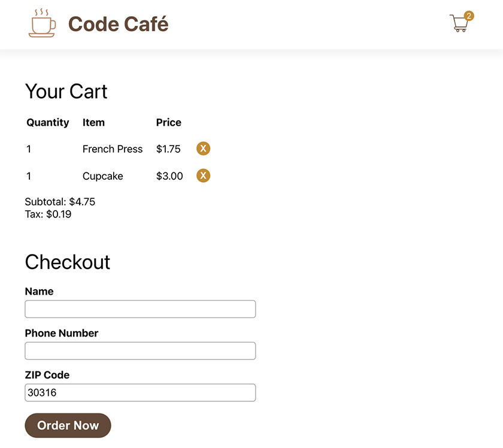Click the Checkout section heading
The width and height of the screenshot is (503, 448).
67,262
